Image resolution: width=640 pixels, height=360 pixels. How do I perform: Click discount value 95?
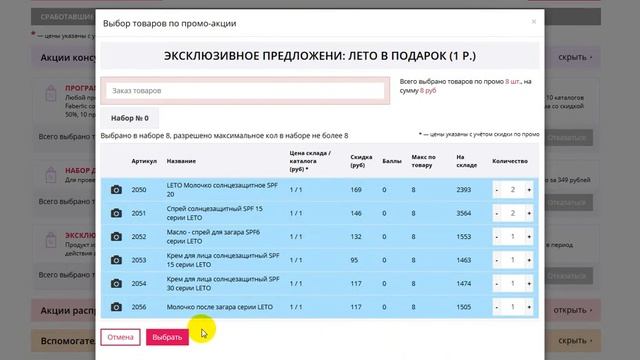click(x=354, y=260)
